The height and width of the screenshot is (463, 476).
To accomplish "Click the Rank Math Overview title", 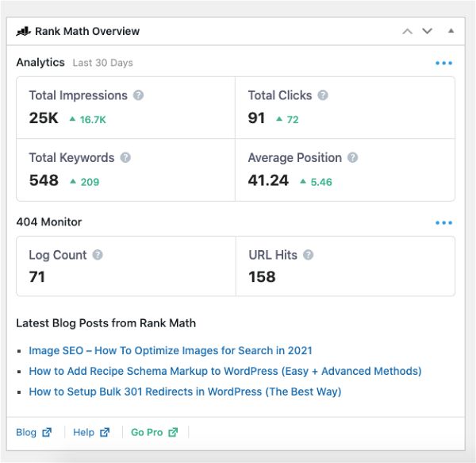I will 87,31.
